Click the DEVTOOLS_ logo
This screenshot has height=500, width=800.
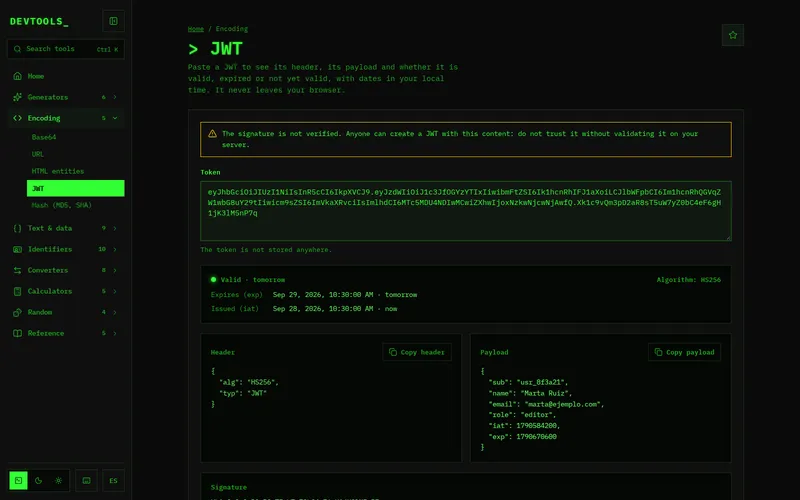(39, 21)
